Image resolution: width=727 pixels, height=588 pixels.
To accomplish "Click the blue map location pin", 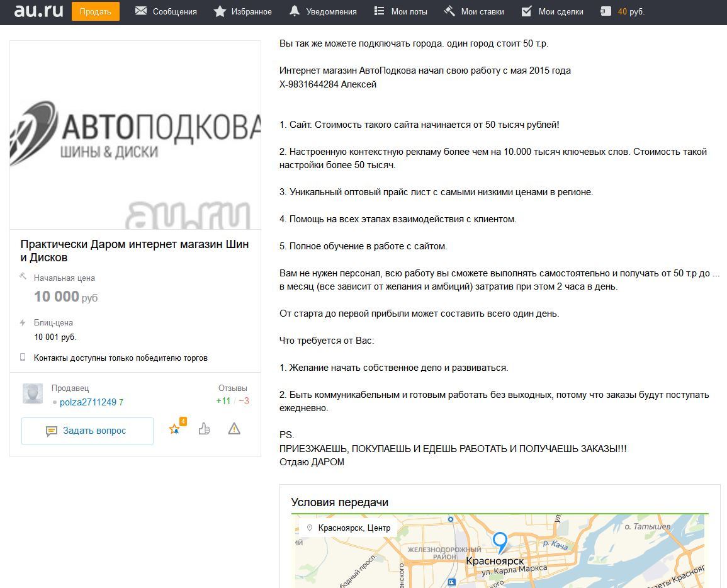I will 500,542.
